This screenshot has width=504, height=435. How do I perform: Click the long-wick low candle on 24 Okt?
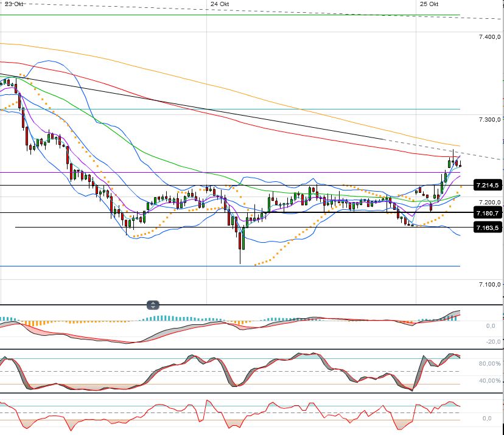coord(240,243)
